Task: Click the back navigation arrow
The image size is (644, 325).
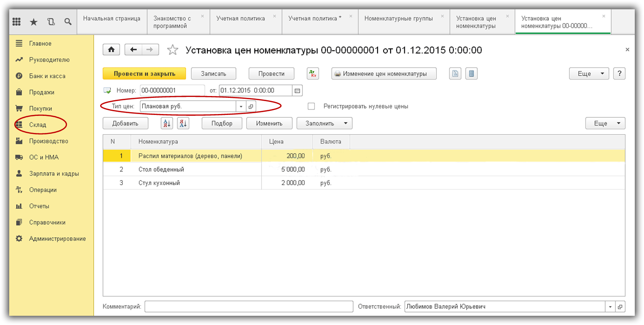Action: coord(134,50)
